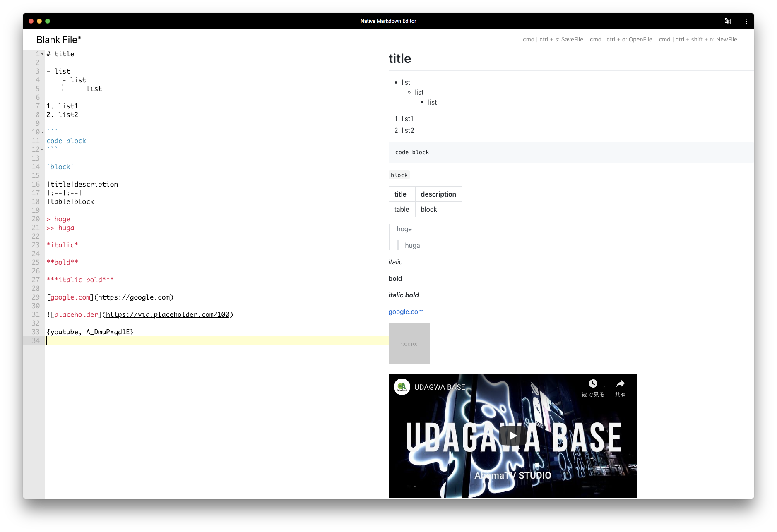This screenshot has height=532, width=777.
Task: Click the green maximize window button
Action: tap(48, 21)
